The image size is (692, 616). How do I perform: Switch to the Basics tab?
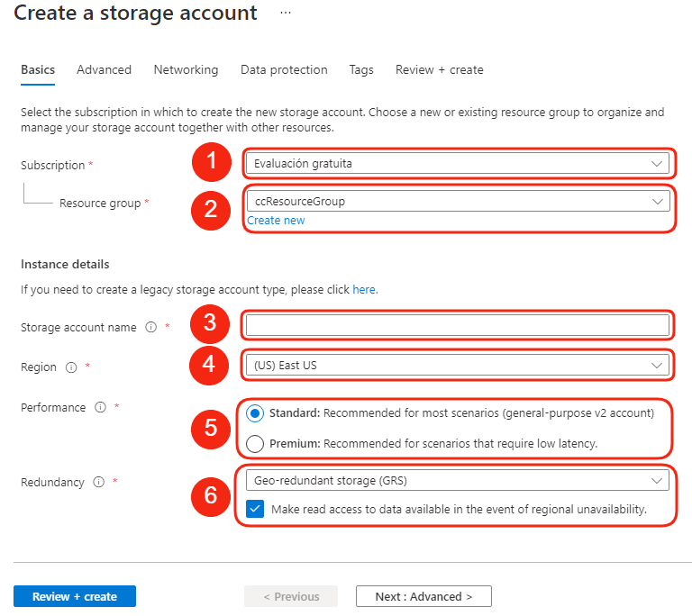tap(38, 69)
